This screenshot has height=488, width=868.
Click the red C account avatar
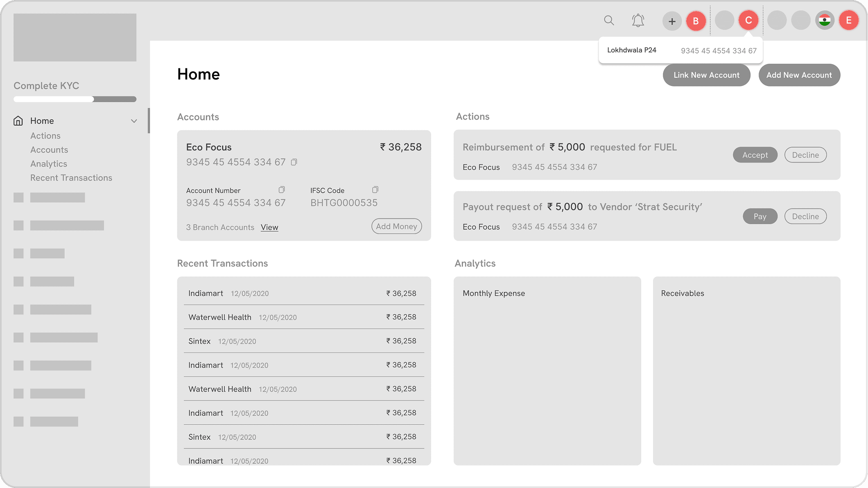(x=748, y=20)
